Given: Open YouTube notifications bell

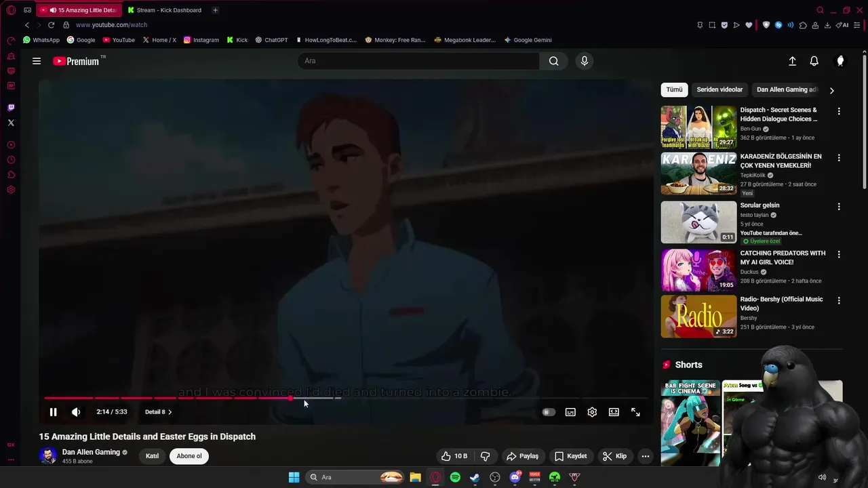Looking at the screenshot, I should 814,61.
